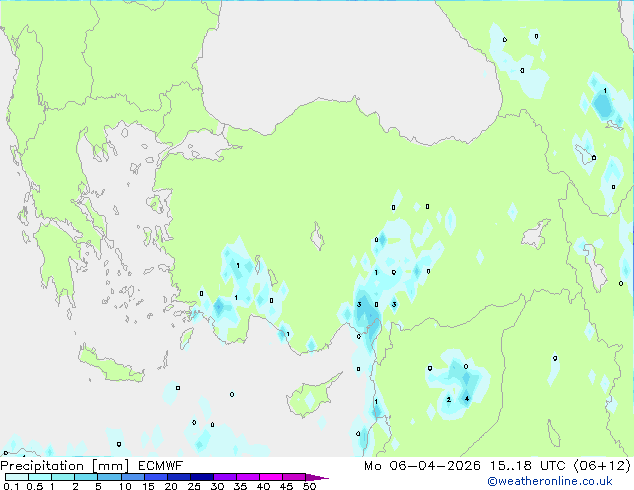Select the 5–10 mm legend color box
Viewport: 634px width, 490px height.
coord(109,477)
